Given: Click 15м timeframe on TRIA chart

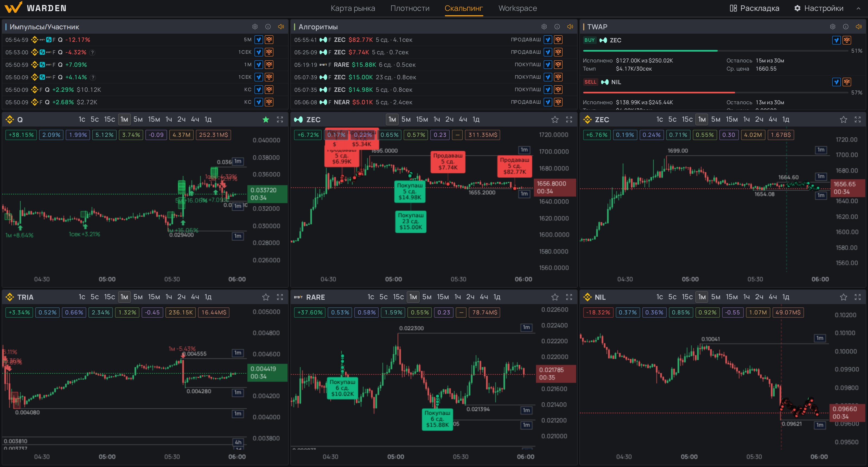Looking at the screenshot, I should pyautogui.click(x=154, y=297).
